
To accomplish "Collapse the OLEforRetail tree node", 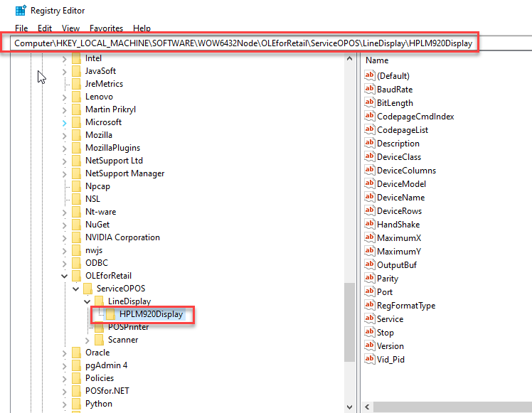I will (x=65, y=276).
